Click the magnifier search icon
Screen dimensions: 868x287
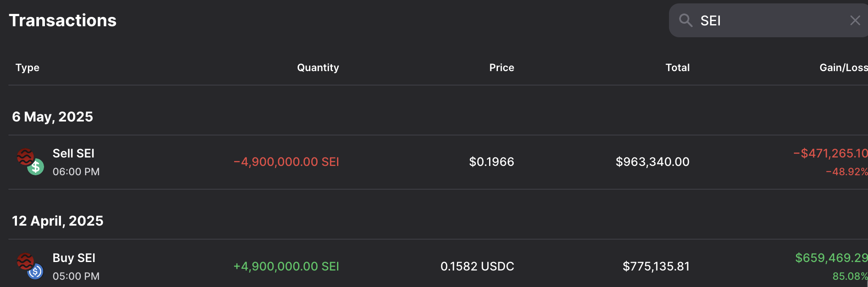click(x=686, y=20)
